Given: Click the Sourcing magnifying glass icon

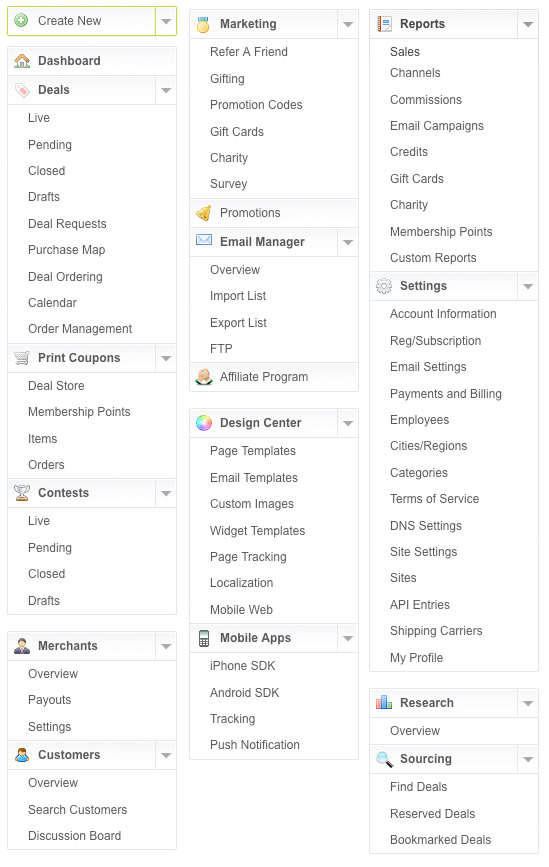Looking at the screenshot, I should click(x=384, y=759).
